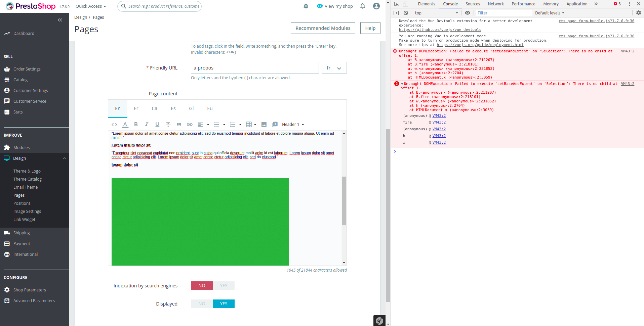The width and height of the screenshot is (644, 326).
Task: Switch to Eu language tab
Action: coord(210,108)
